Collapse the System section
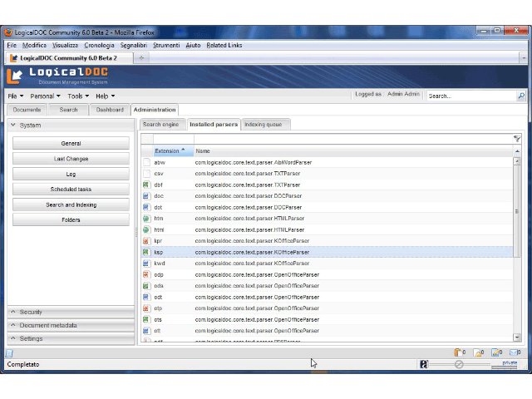Viewport: 532px width, 399px height. pyautogui.click(x=71, y=126)
